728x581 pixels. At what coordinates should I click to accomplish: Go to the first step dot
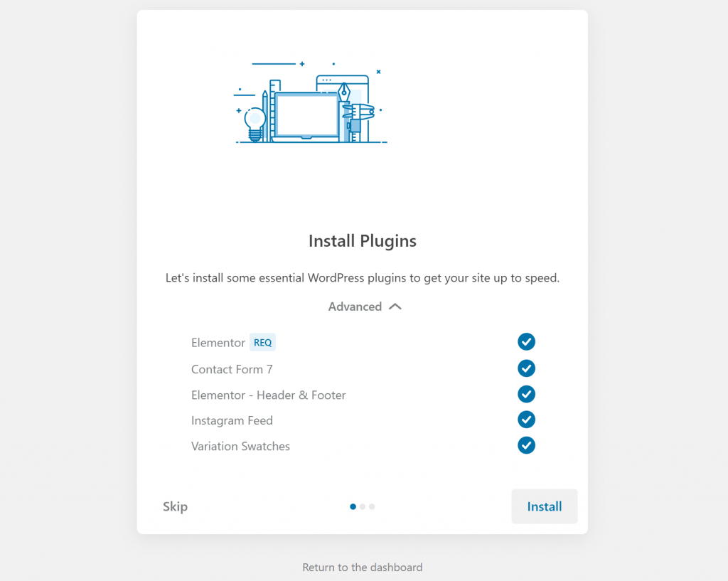(353, 507)
